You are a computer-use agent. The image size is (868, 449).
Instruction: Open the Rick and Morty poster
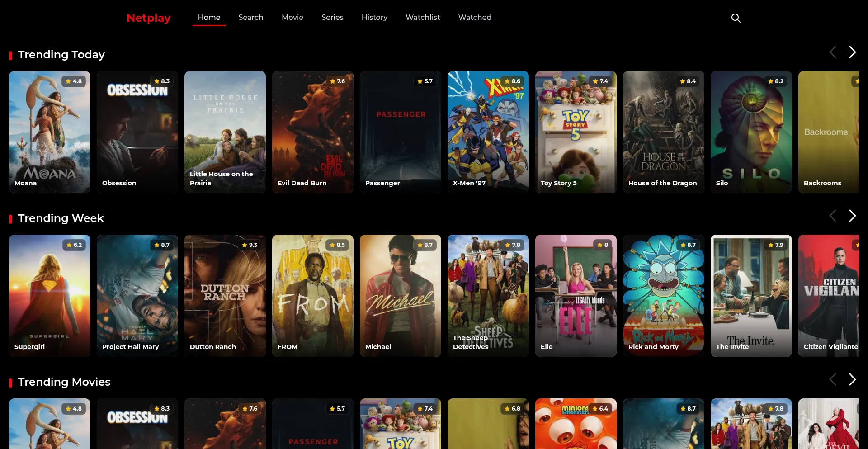pyautogui.click(x=664, y=296)
